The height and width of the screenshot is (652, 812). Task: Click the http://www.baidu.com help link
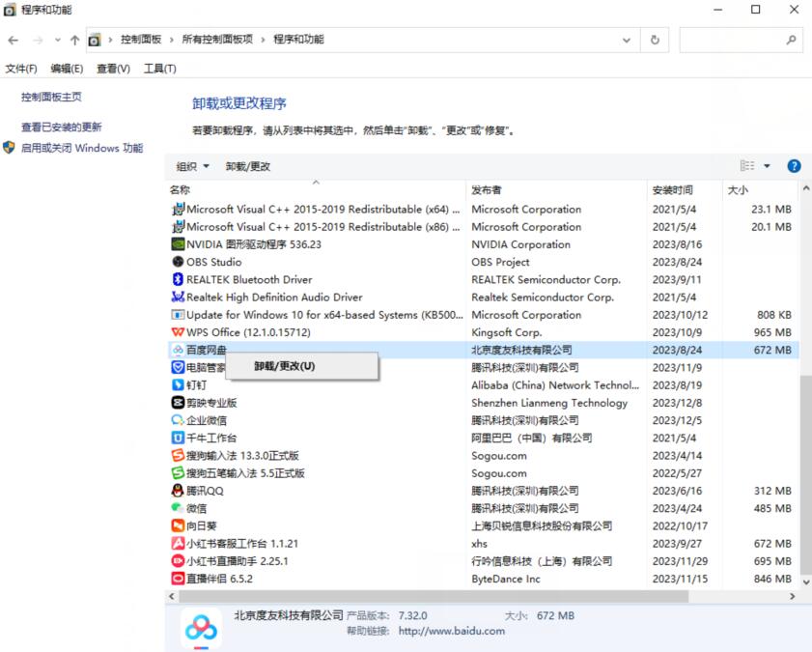(x=452, y=631)
